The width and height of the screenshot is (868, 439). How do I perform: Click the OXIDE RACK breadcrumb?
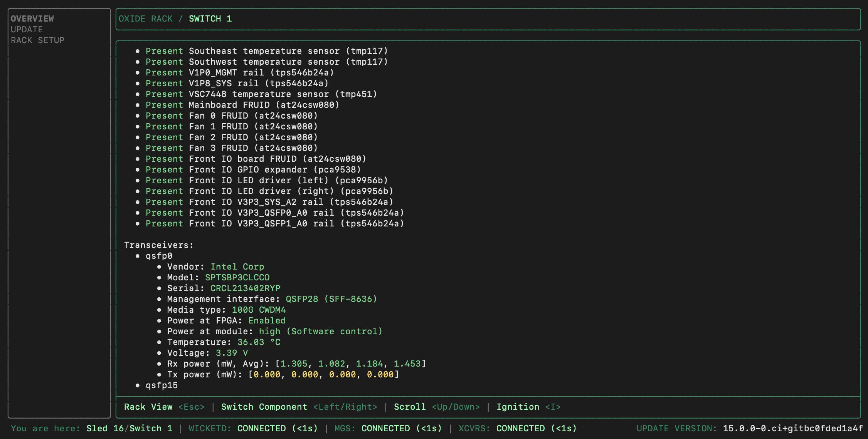click(x=145, y=18)
